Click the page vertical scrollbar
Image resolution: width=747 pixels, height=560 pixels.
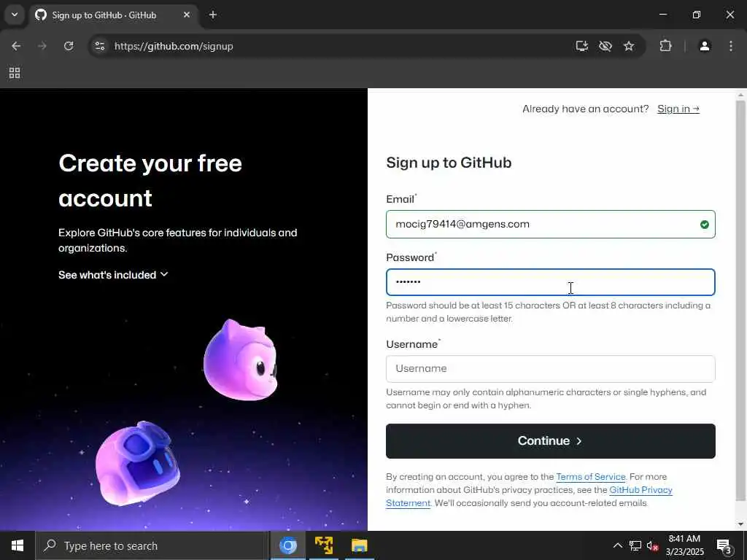click(x=740, y=300)
